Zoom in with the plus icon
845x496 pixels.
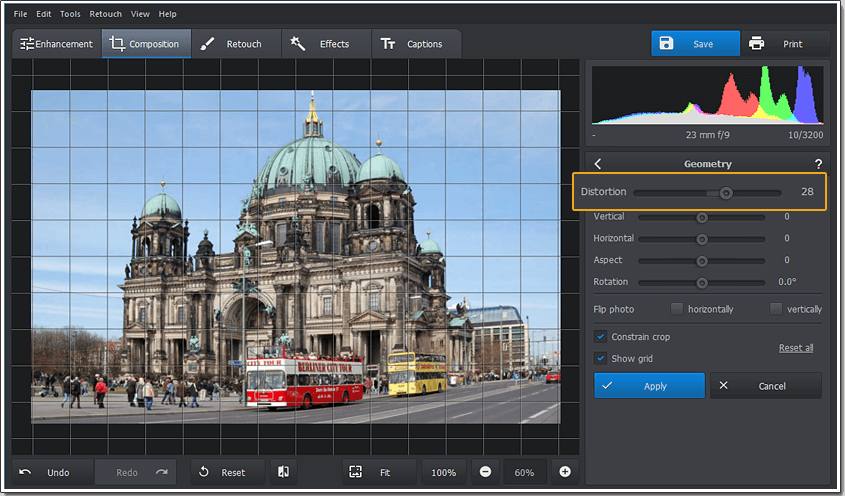point(565,472)
